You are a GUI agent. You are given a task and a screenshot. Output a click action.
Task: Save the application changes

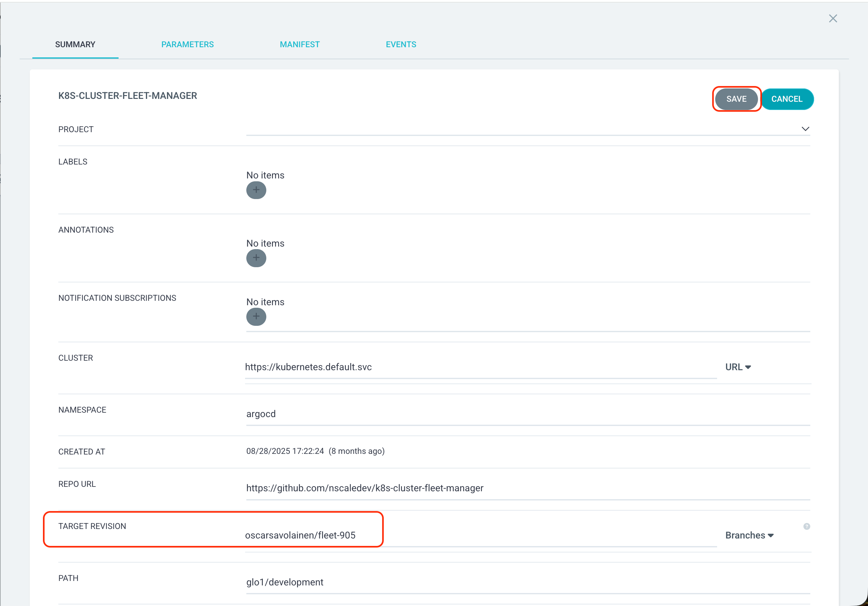tap(736, 99)
